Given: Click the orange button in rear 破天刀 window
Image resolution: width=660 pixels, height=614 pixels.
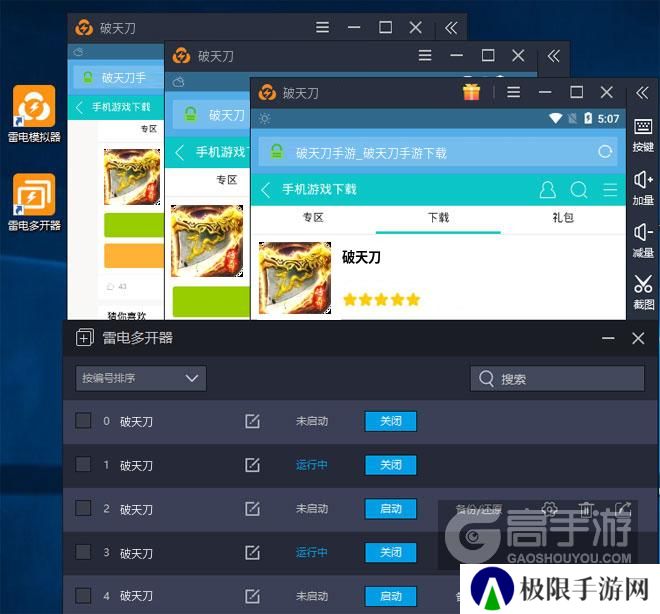Looking at the screenshot, I should [x=134, y=255].
